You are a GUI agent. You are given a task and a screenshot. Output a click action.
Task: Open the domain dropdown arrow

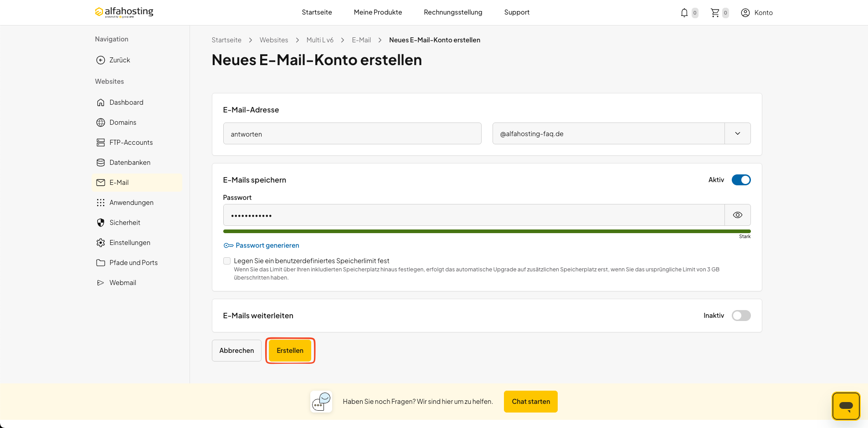pyautogui.click(x=738, y=133)
